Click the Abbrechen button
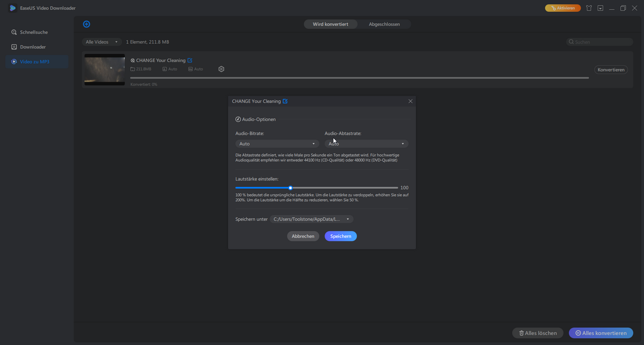This screenshot has height=345, width=644. pos(303,236)
